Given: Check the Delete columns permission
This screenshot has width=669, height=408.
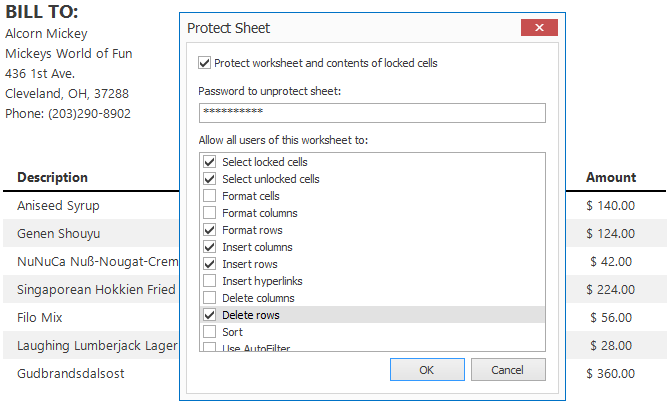Looking at the screenshot, I should (x=209, y=298).
